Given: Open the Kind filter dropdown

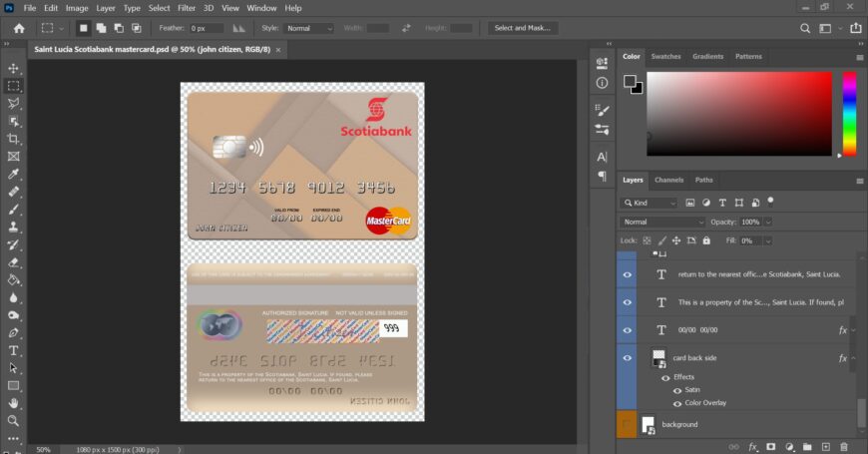Looking at the screenshot, I should point(649,203).
